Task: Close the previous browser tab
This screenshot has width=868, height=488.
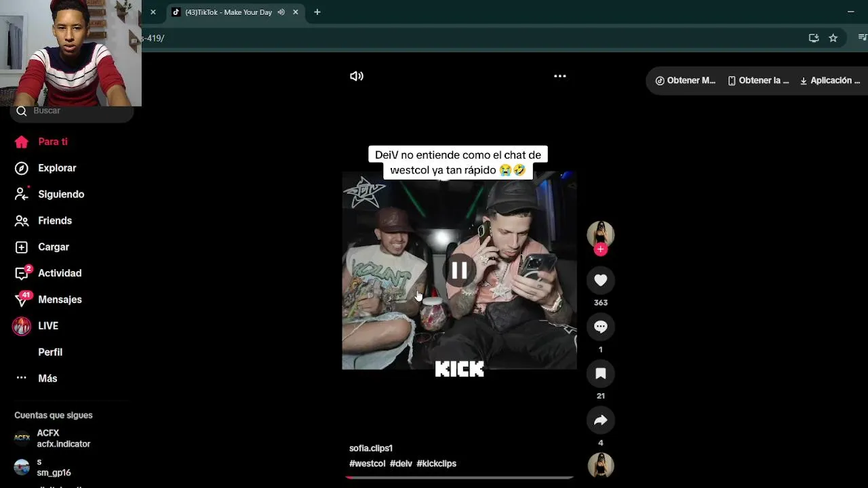Action: (153, 12)
